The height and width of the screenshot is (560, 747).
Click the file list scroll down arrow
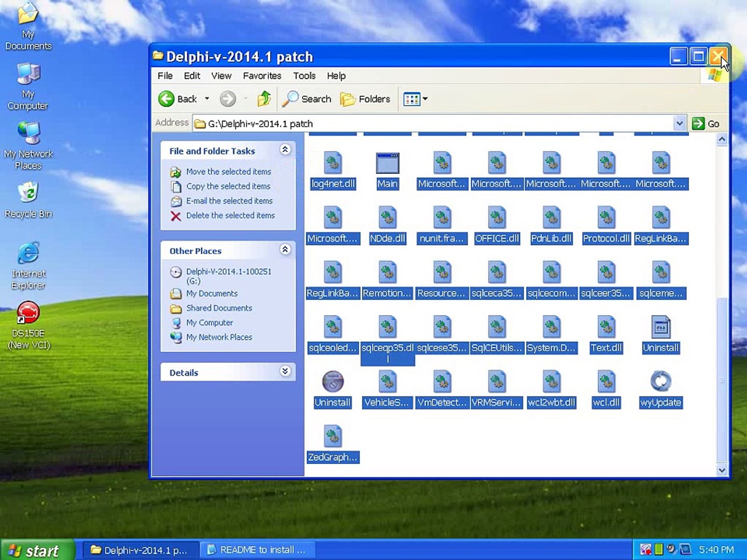tap(722, 470)
